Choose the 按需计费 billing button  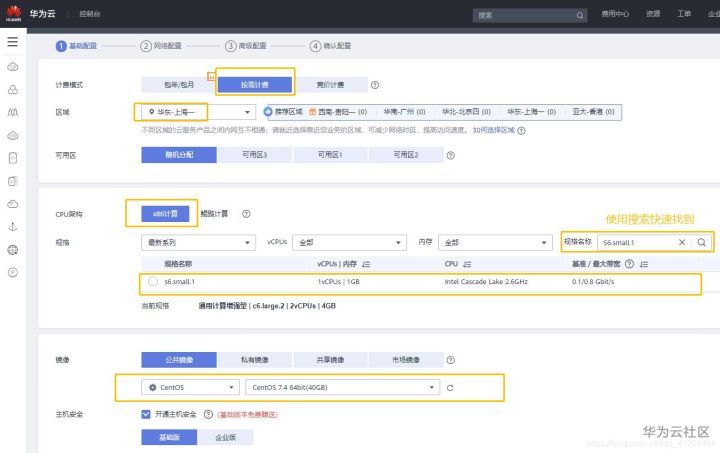[x=255, y=85]
